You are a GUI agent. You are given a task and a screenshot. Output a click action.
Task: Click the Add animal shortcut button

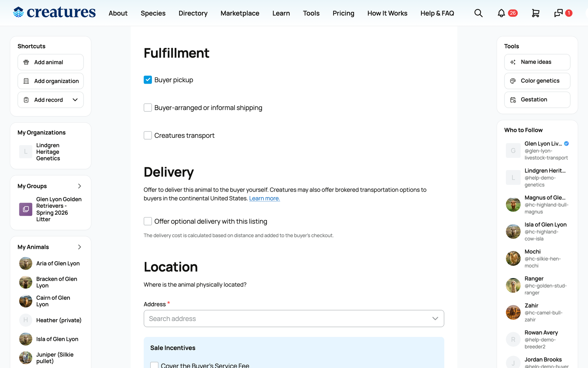click(x=50, y=62)
